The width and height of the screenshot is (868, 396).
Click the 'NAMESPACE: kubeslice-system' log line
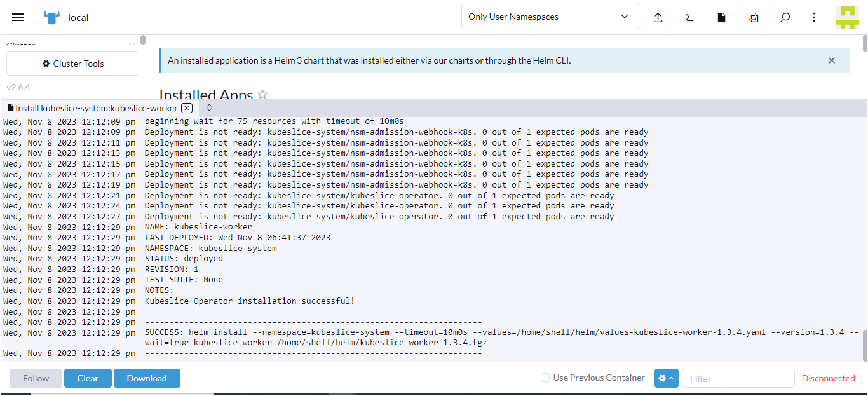[x=211, y=249]
